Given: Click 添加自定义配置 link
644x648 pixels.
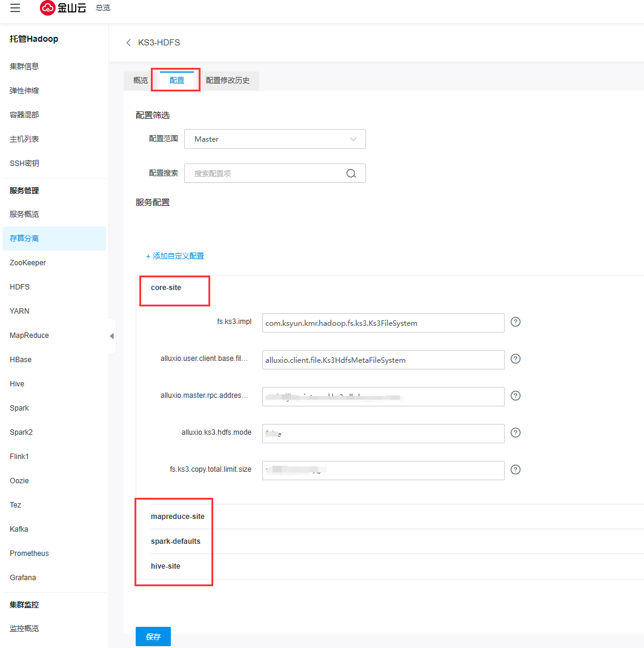Looking at the screenshot, I should pos(175,256).
